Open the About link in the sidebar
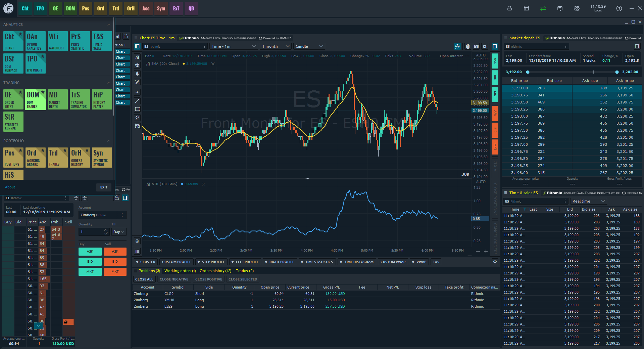The width and height of the screenshot is (644, 349). tap(10, 187)
